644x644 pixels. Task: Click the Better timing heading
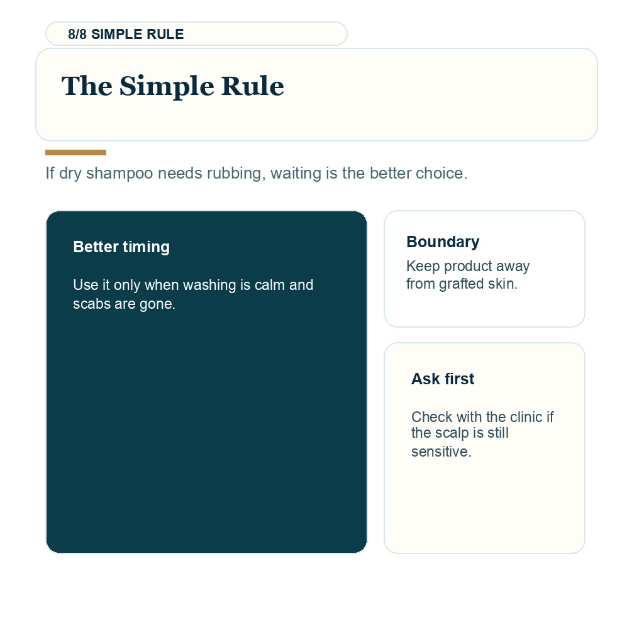coord(121,247)
